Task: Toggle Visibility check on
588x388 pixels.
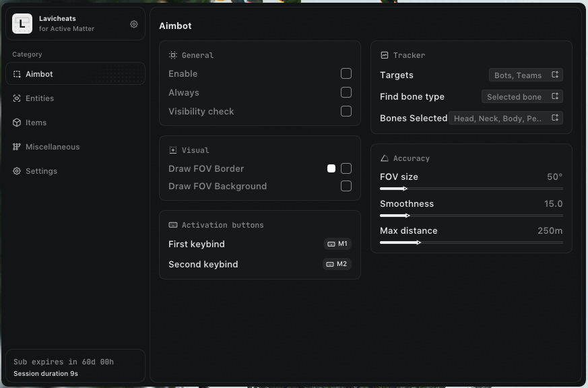Action: tap(346, 111)
